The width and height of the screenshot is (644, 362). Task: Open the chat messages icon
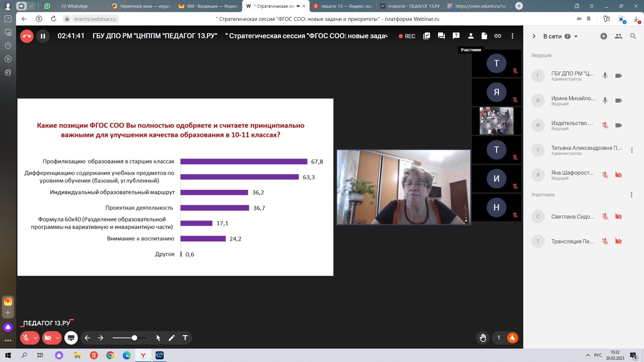pos(441,36)
